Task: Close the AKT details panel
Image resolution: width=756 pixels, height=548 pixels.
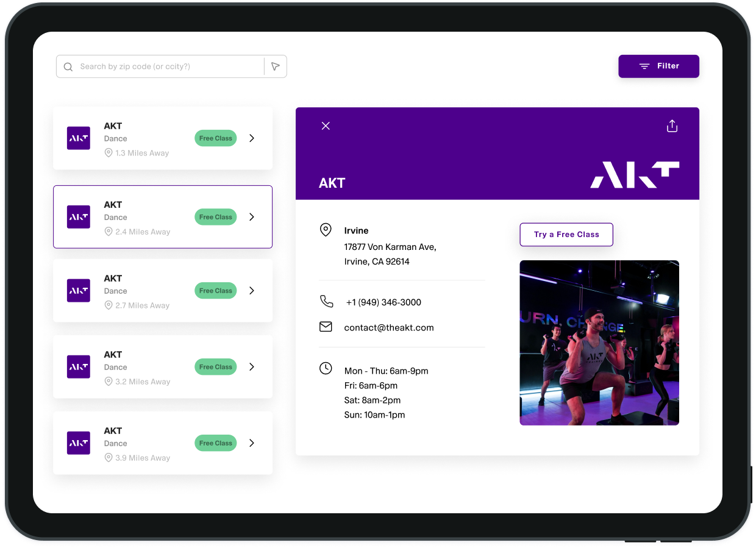Action: click(x=326, y=126)
